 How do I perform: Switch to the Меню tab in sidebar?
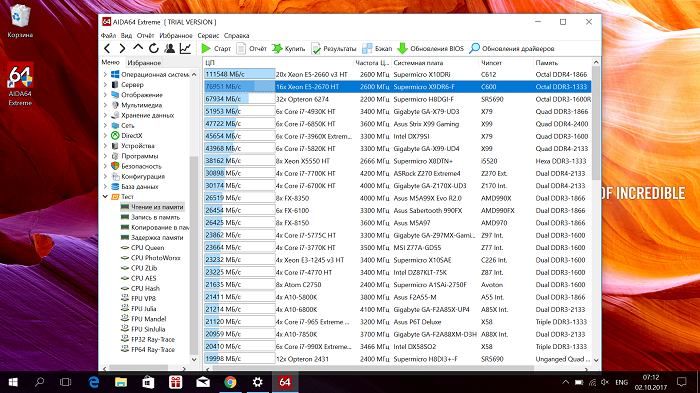click(110, 63)
